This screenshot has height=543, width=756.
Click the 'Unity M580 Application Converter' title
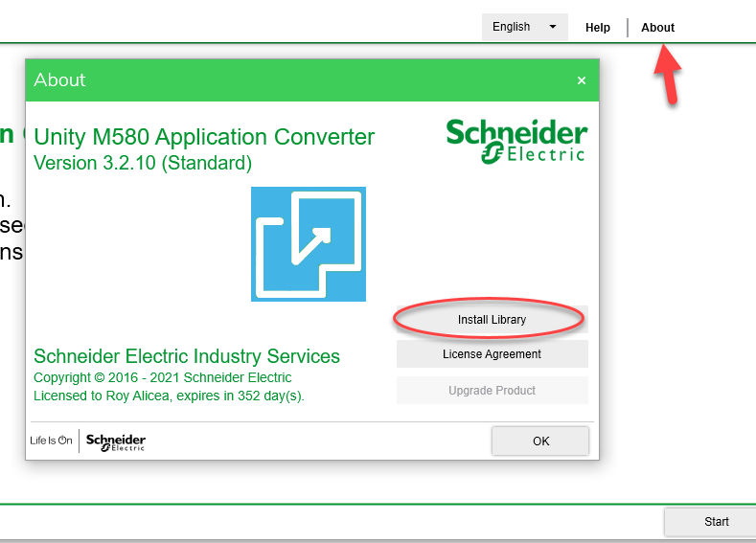tap(204, 137)
